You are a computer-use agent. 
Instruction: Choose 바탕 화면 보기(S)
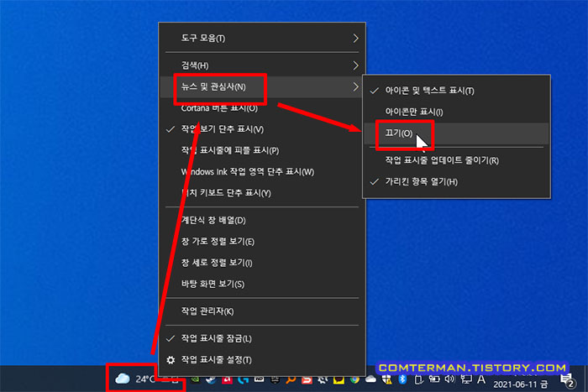tap(262, 284)
